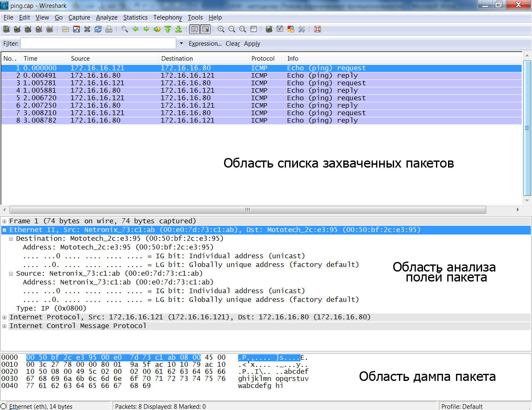Expand the Frame 1 tree node
532x410 pixels.
[5, 221]
